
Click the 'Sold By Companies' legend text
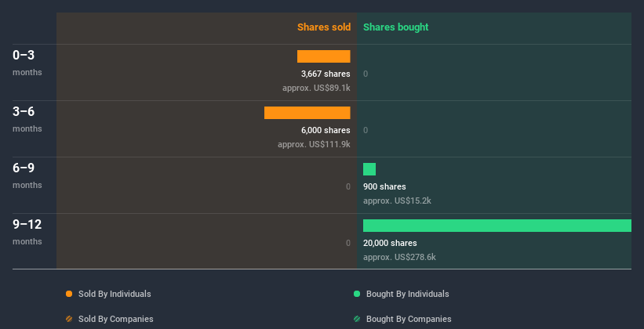[x=116, y=319]
